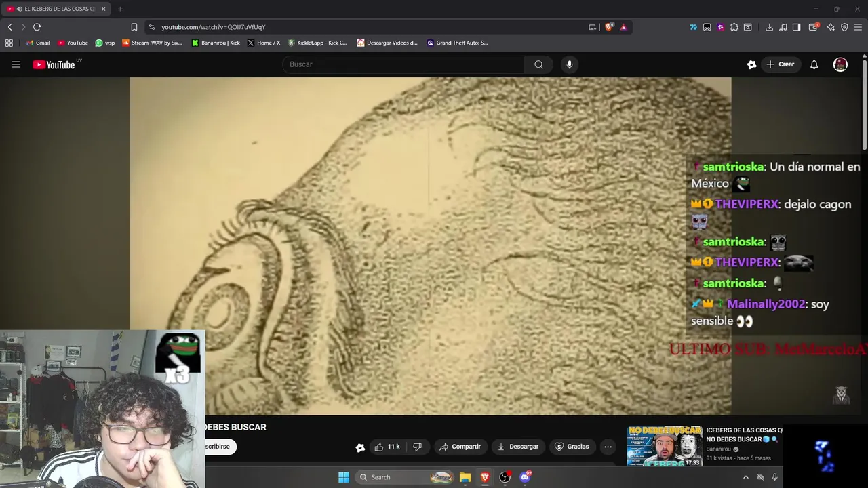Open the account avatar menu

840,64
